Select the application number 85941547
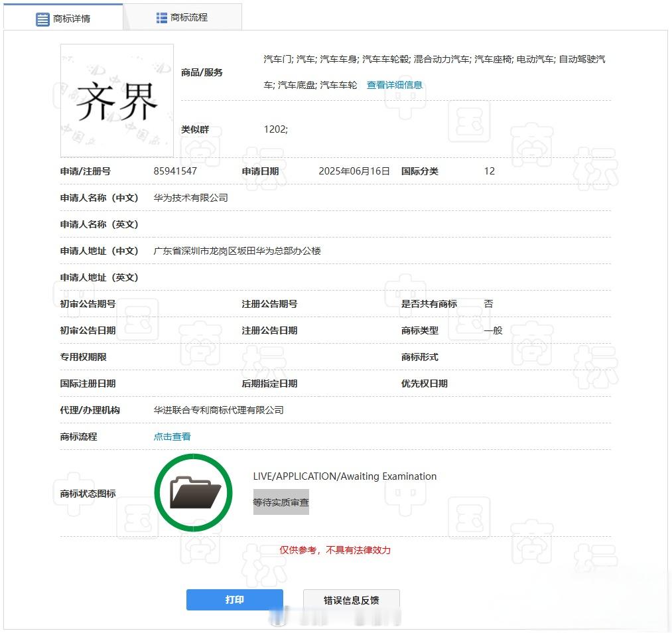Viewport: 672px width, 633px height. point(174,171)
